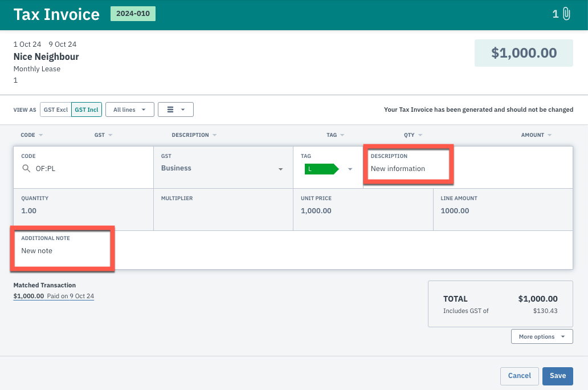
Task: Click the 'Includes GST of' $130.43 value
Action: tap(545, 311)
